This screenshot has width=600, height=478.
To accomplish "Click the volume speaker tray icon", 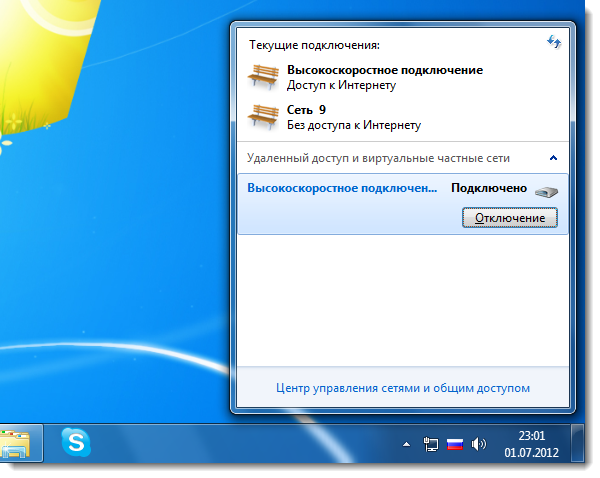I will click(478, 444).
